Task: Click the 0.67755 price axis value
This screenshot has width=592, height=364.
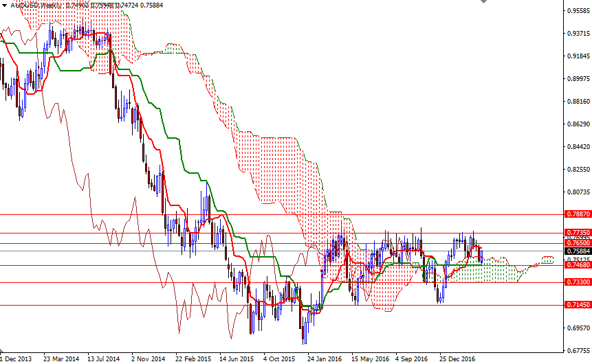Action: 578,351
